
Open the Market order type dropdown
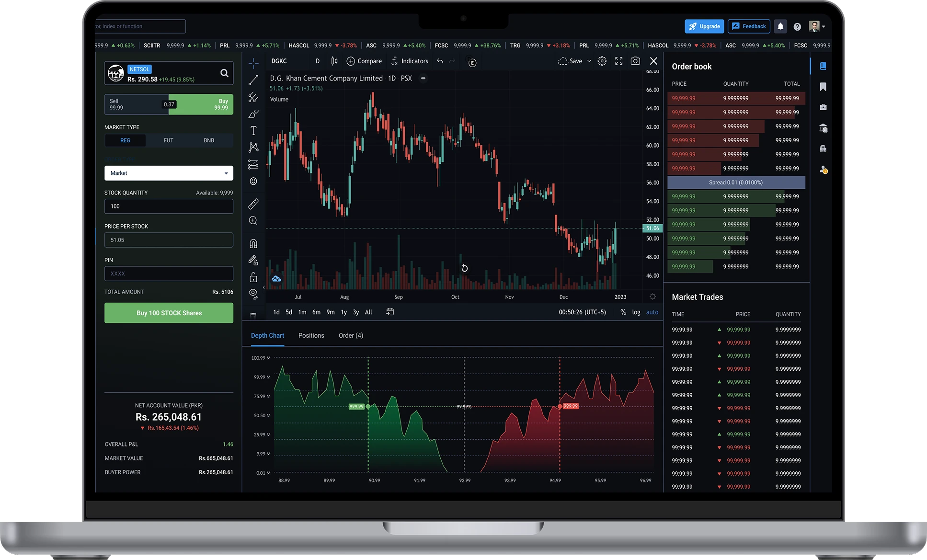click(x=169, y=173)
